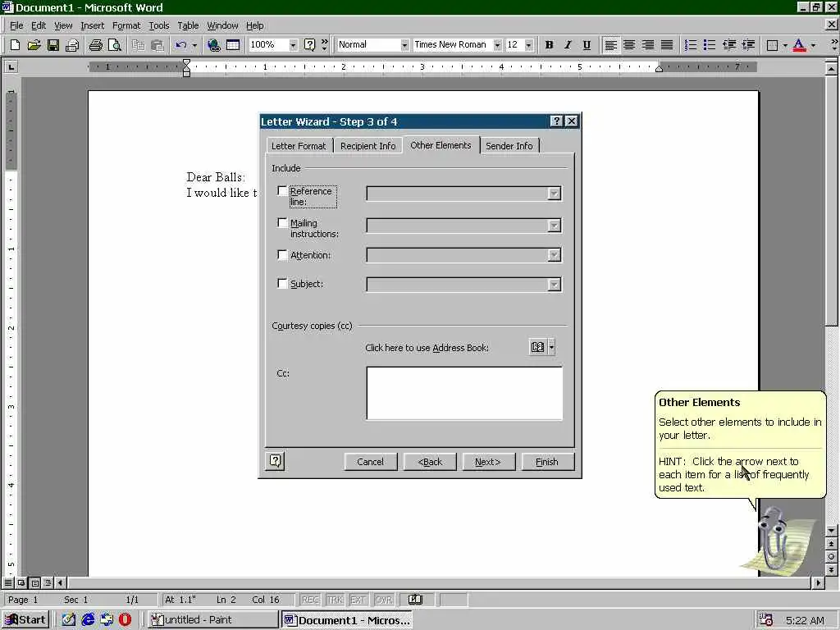Image resolution: width=840 pixels, height=630 pixels.
Task: Open the Tools menu
Action: 158,25
